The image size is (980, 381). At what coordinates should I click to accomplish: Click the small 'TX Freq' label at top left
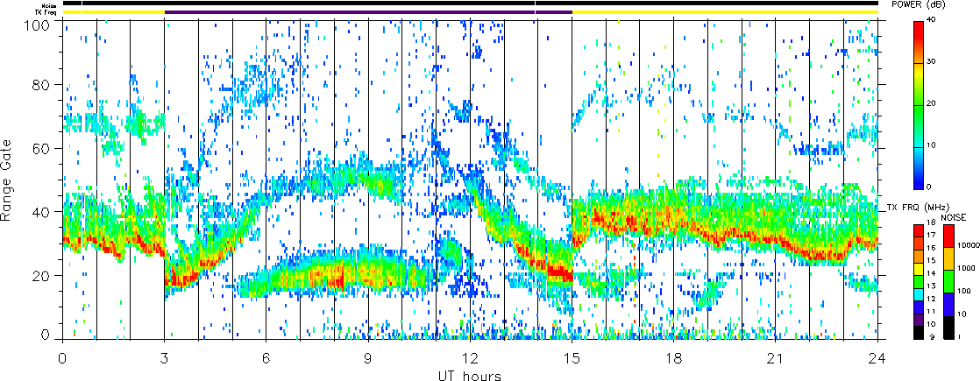coord(45,12)
